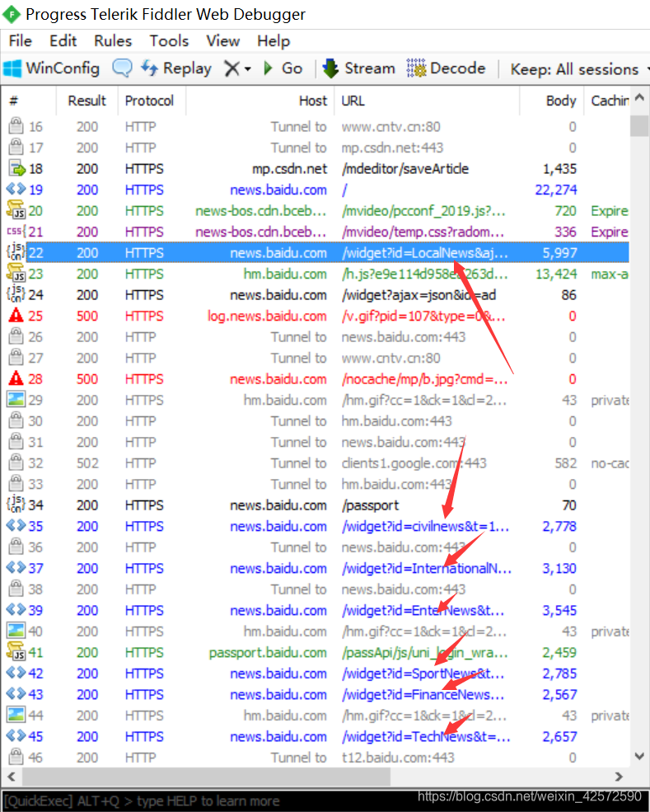The width and height of the screenshot is (650, 812).
Task: Click the vertical scrollbar up arrow
Action: click(639, 98)
